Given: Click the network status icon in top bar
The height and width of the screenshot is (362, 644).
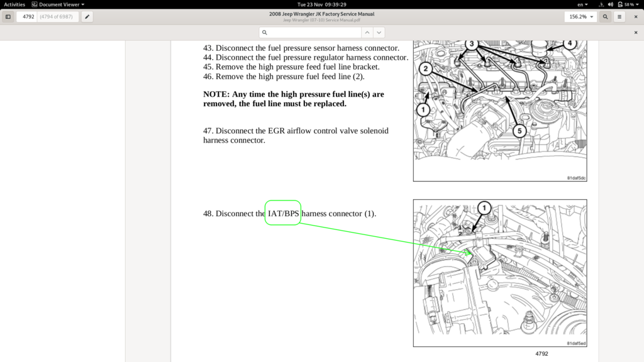Looking at the screenshot, I should click(601, 4).
